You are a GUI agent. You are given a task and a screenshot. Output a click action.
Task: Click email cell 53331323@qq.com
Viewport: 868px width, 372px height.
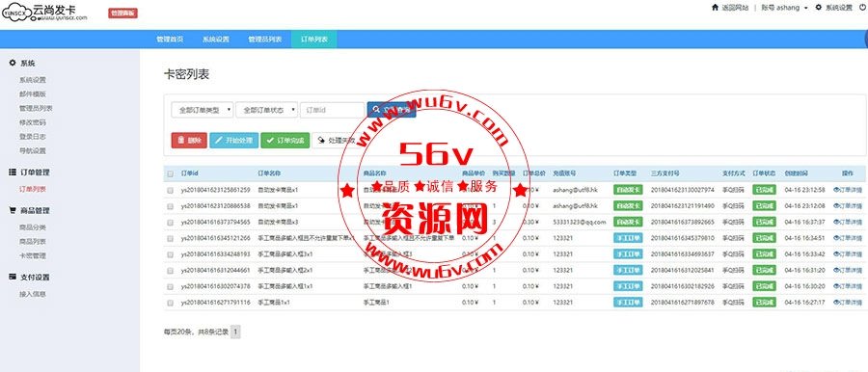coord(580,222)
